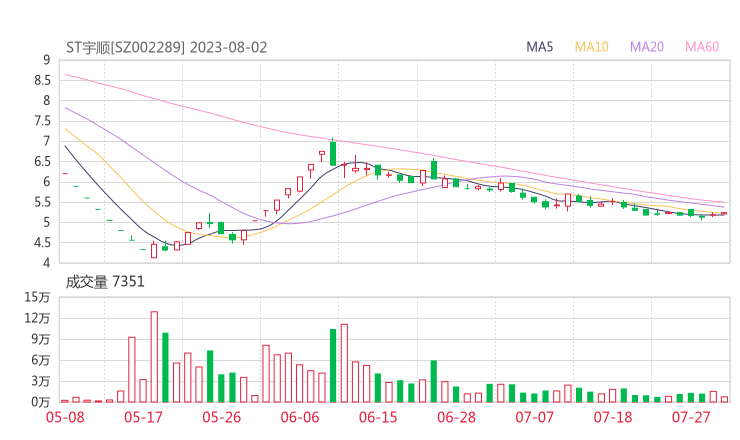Click the ST宇顺[SZ002289] chart title
Image resolution: width=740 pixels, height=440 pixels.
pyautogui.click(x=125, y=47)
